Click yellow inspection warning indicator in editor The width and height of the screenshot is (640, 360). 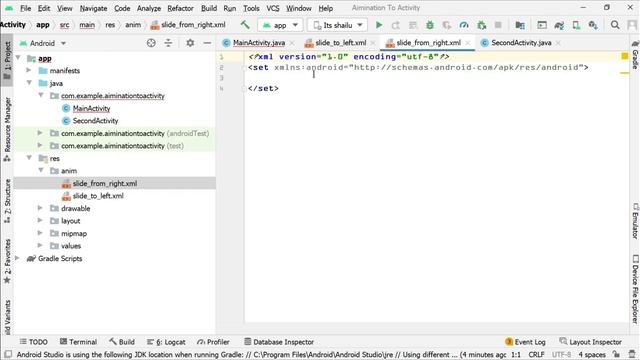(624, 56)
